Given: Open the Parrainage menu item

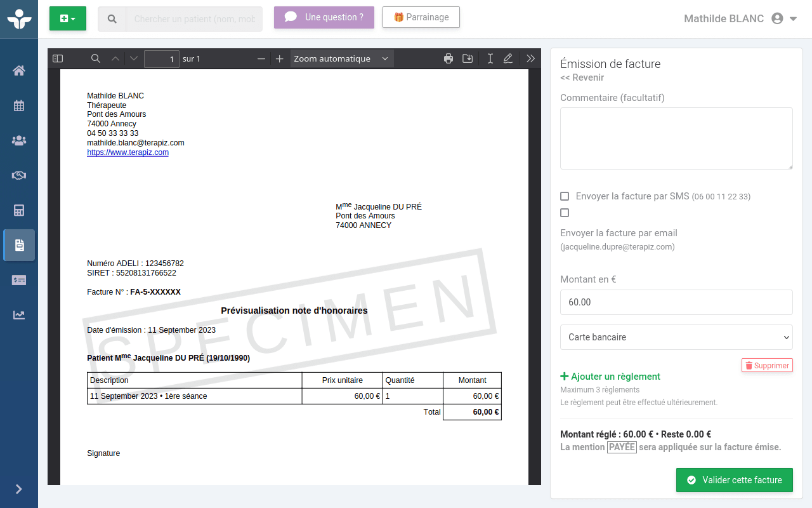Looking at the screenshot, I should pos(421,17).
